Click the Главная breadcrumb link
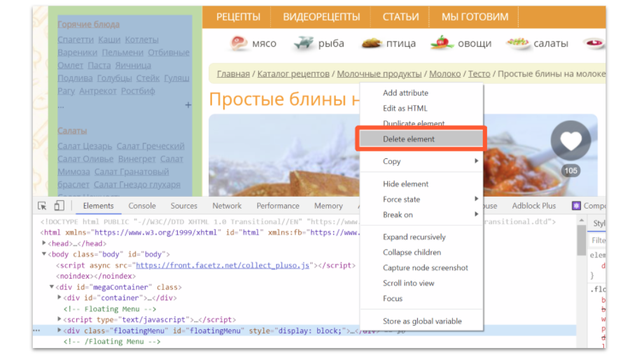 click(233, 74)
